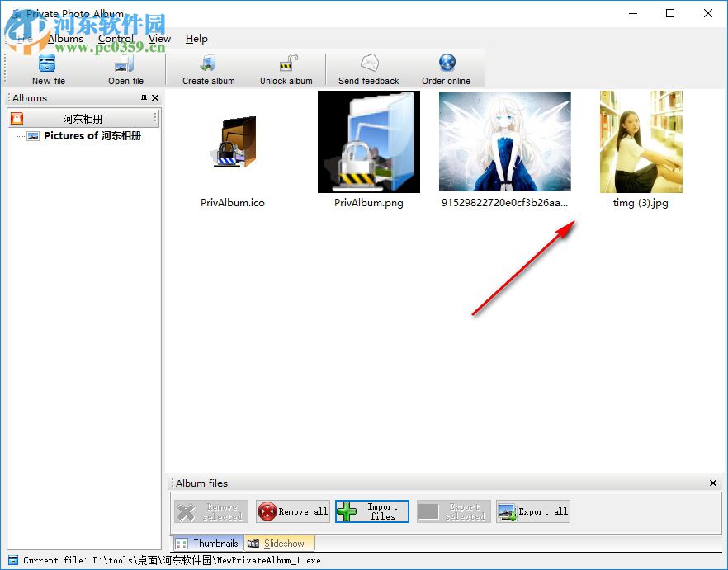Click the status bar current file icon
Image resolution: width=728 pixels, height=570 pixels.
(x=13, y=560)
